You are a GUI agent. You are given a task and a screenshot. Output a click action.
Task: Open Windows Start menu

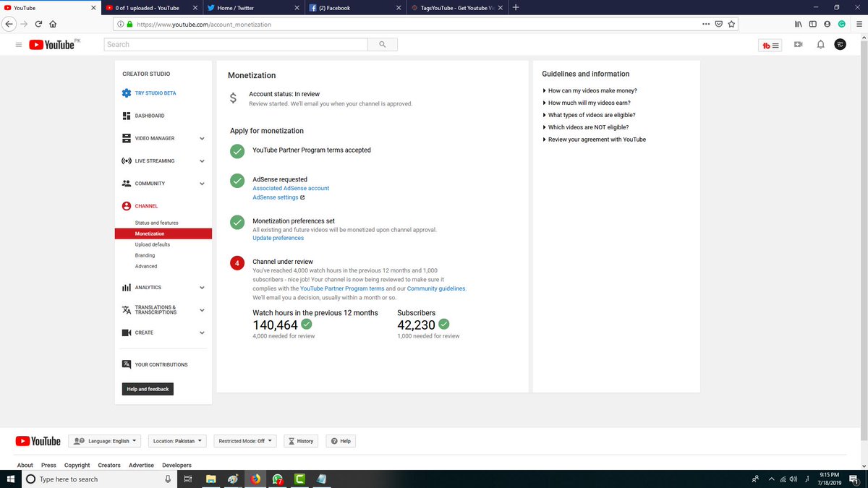(10, 479)
